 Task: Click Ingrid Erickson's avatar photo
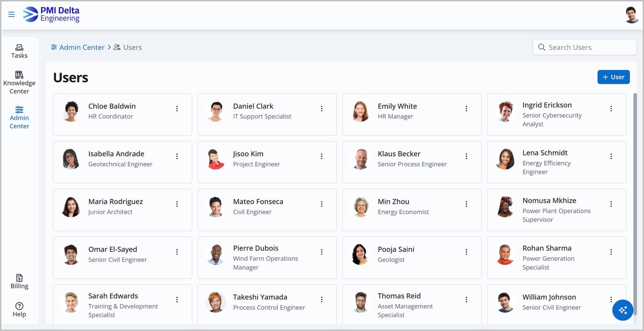505,111
